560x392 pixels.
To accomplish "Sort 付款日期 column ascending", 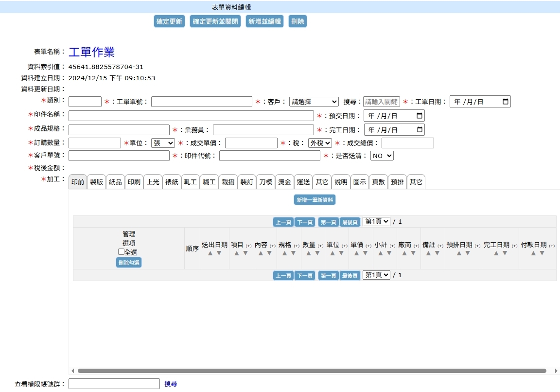I will pos(534,253).
